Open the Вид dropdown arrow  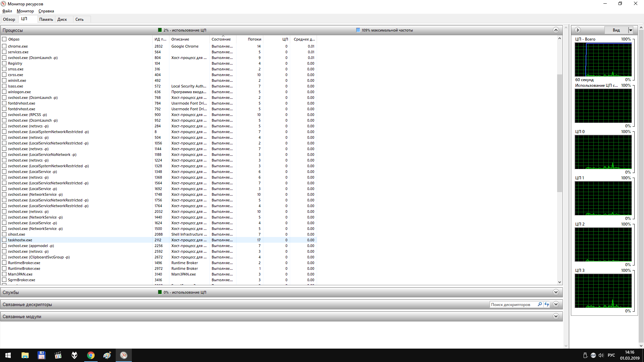[x=631, y=30]
